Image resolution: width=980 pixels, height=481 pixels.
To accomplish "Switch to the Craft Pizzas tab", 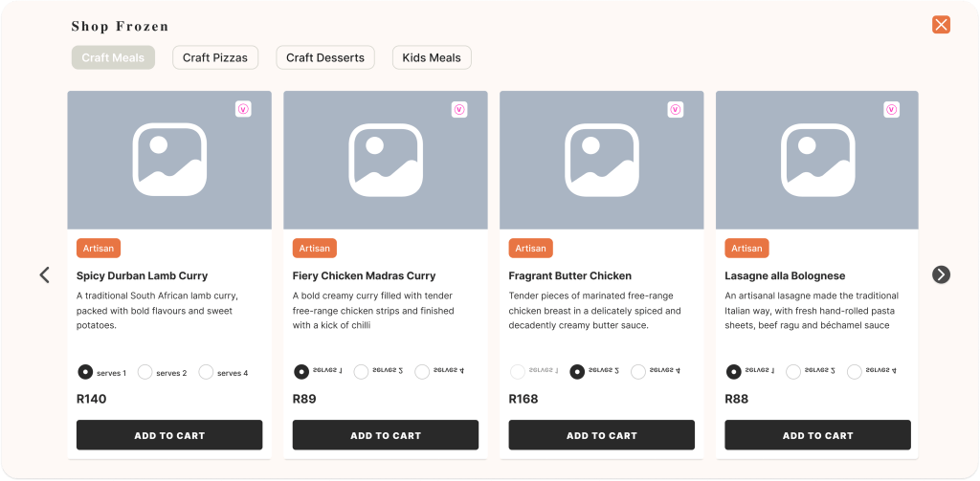I will point(214,57).
